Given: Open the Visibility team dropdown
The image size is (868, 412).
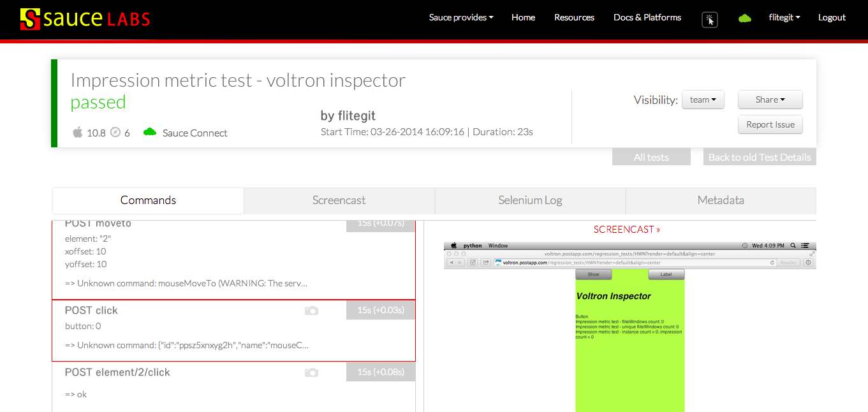Looking at the screenshot, I should (x=703, y=100).
